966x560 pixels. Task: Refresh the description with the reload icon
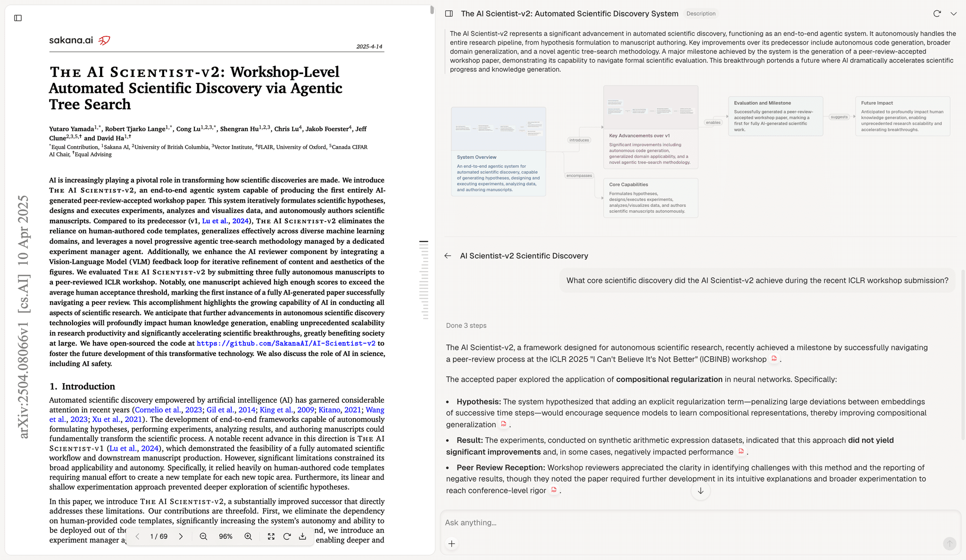pyautogui.click(x=937, y=14)
